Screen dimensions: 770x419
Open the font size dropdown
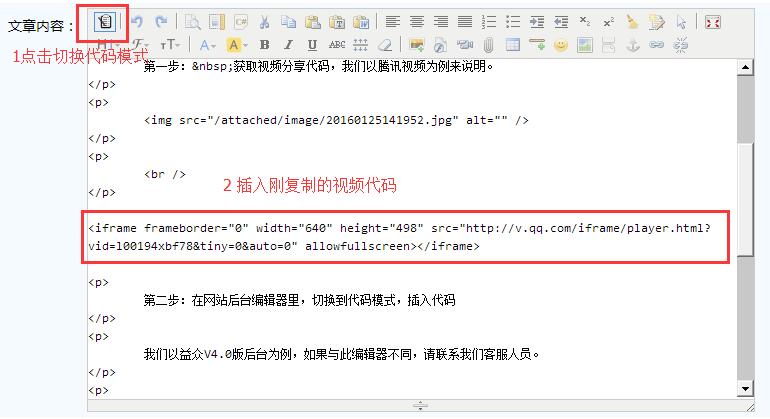171,45
